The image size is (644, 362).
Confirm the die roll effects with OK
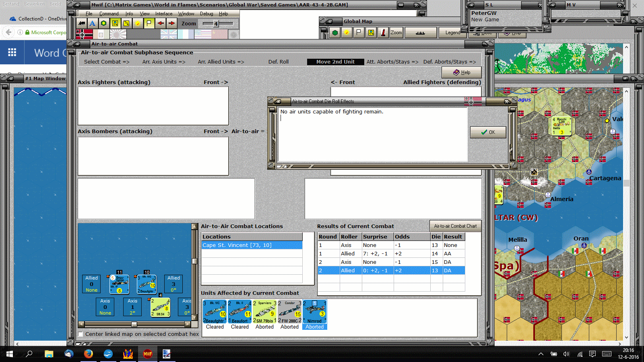(488, 132)
